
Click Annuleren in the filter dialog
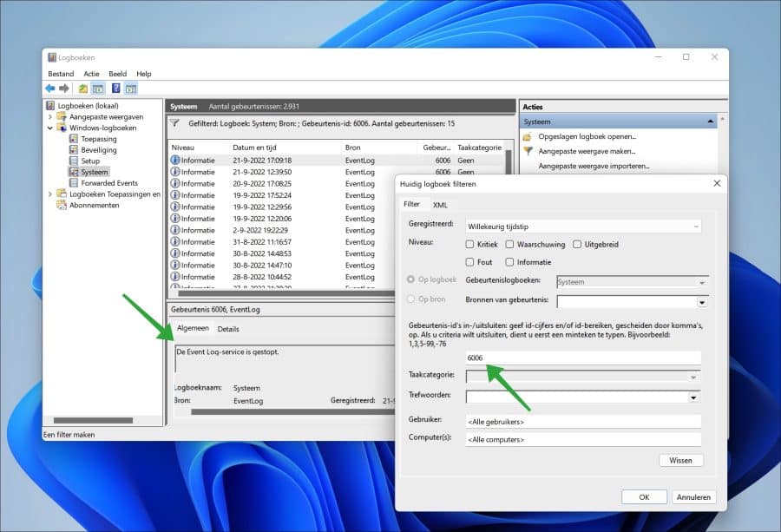point(693,496)
